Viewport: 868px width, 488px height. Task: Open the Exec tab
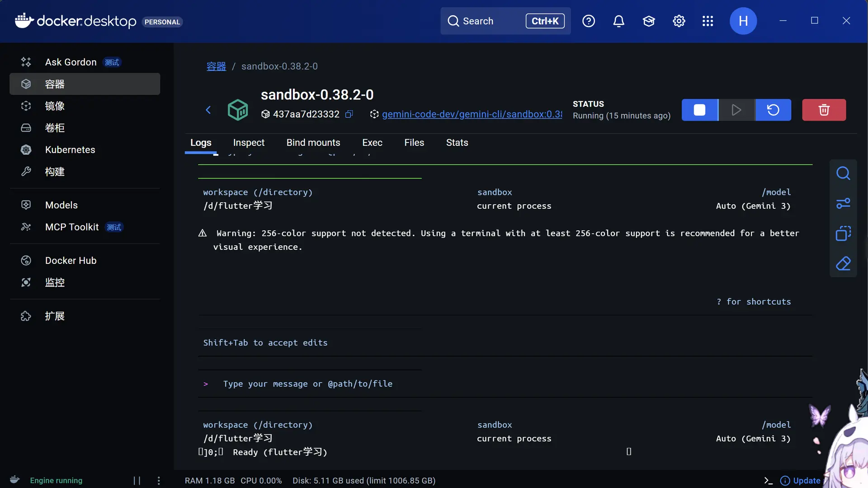372,143
